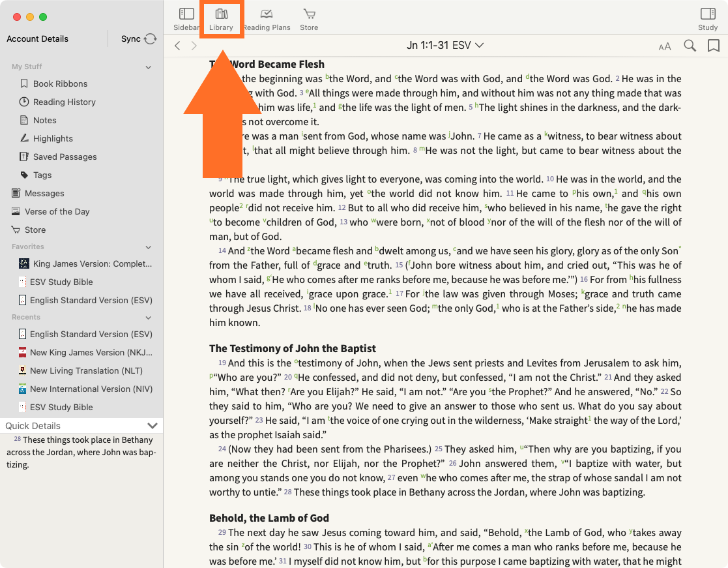Open the AA text size settings
728x568 pixels.
tap(664, 46)
